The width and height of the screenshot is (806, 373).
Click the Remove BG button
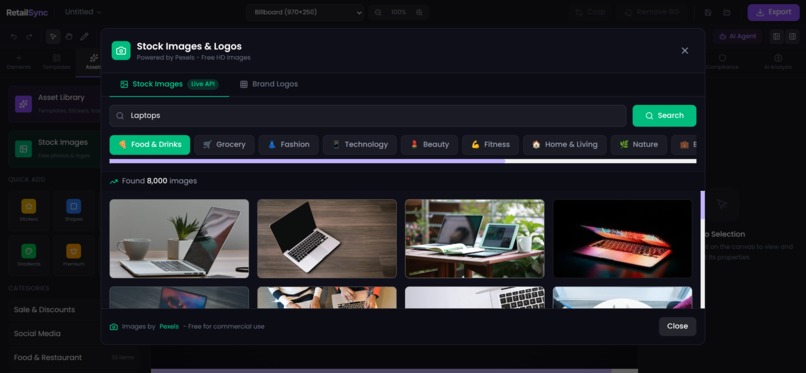coord(652,12)
